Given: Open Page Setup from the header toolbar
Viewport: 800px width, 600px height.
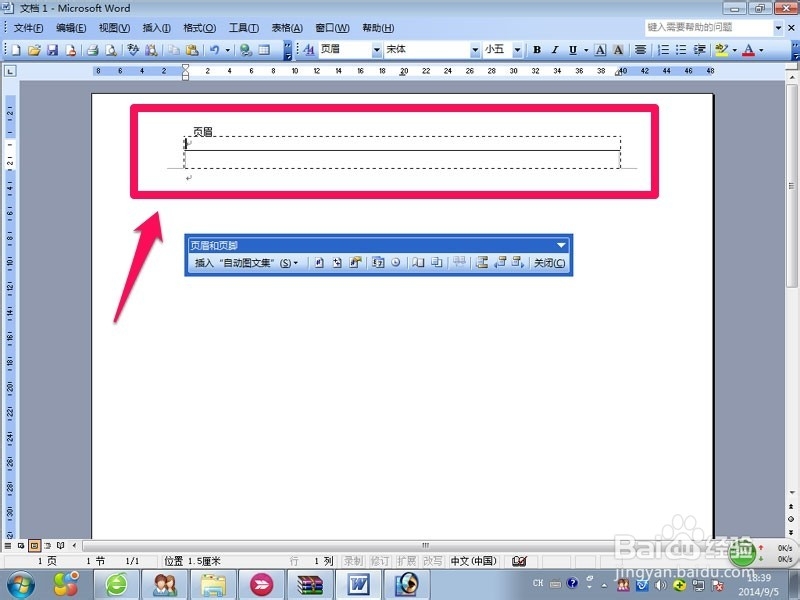Looking at the screenshot, I should point(418,263).
